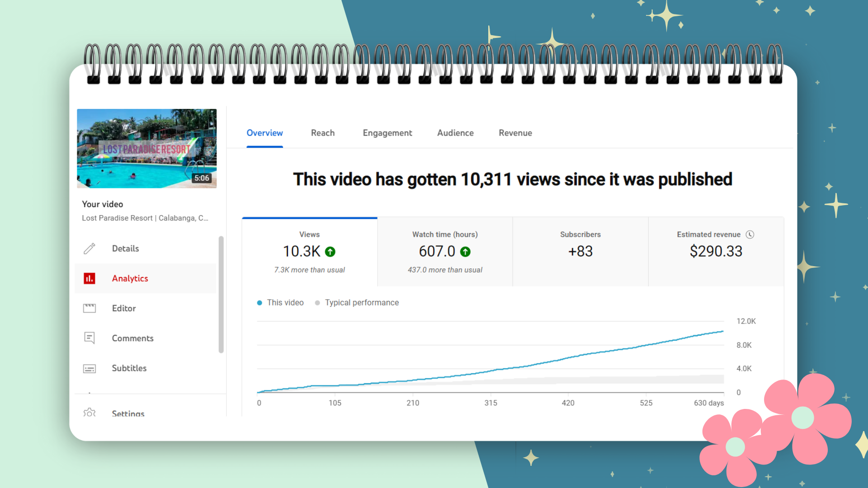
Task: Click the Editor film-strip icon
Action: coord(90,308)
